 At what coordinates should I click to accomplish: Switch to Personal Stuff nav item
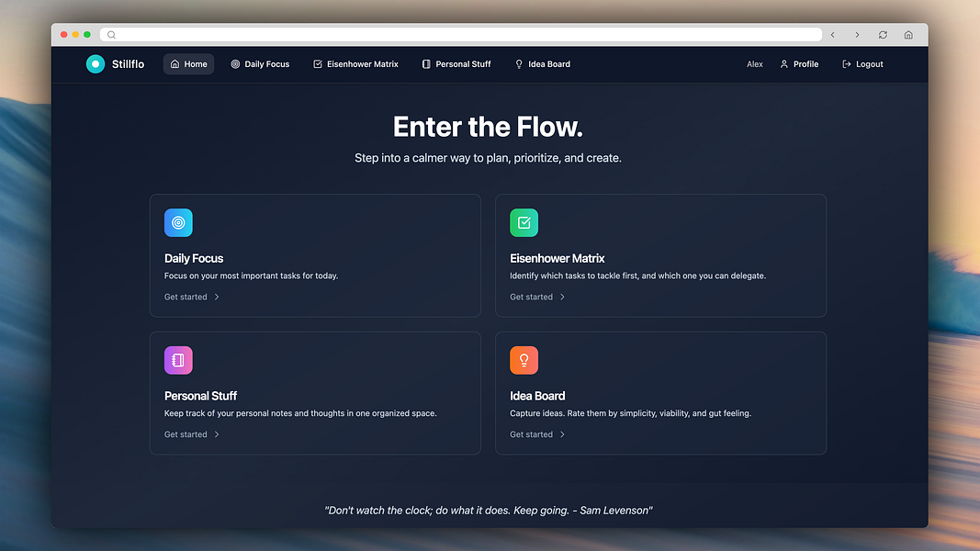(456, 63)
